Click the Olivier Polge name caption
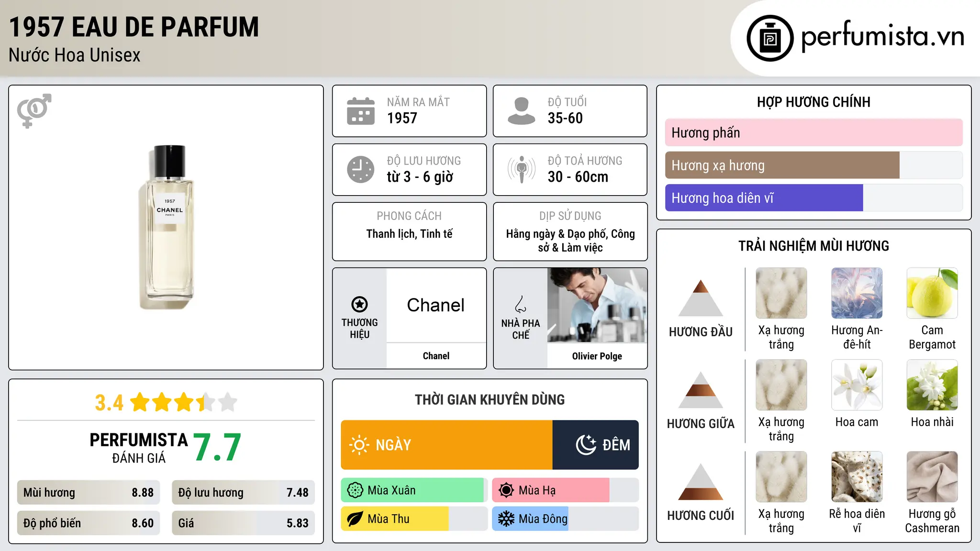The width and height of the screenshot is (980, 551). pyautogui.click(x=597, y=356)
